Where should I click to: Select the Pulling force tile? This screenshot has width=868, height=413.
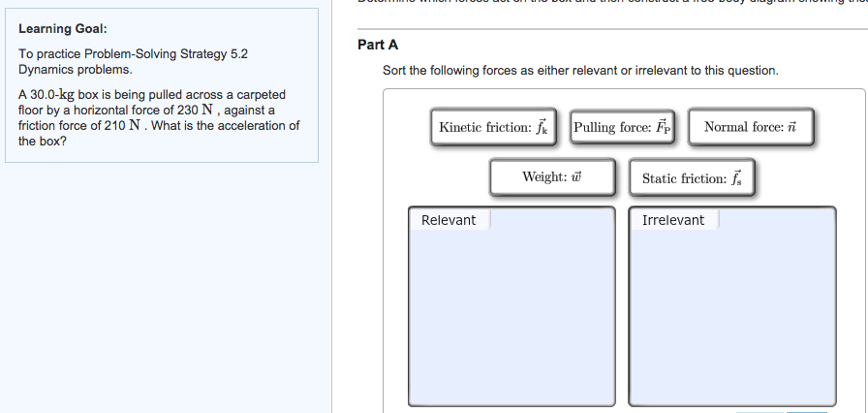click(x=622, y=127)
